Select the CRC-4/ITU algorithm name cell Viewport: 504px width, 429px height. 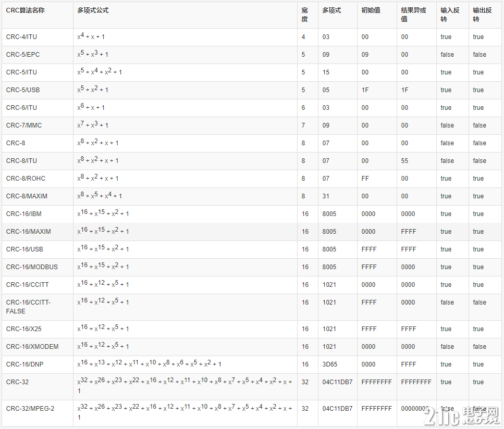(21, 37)
